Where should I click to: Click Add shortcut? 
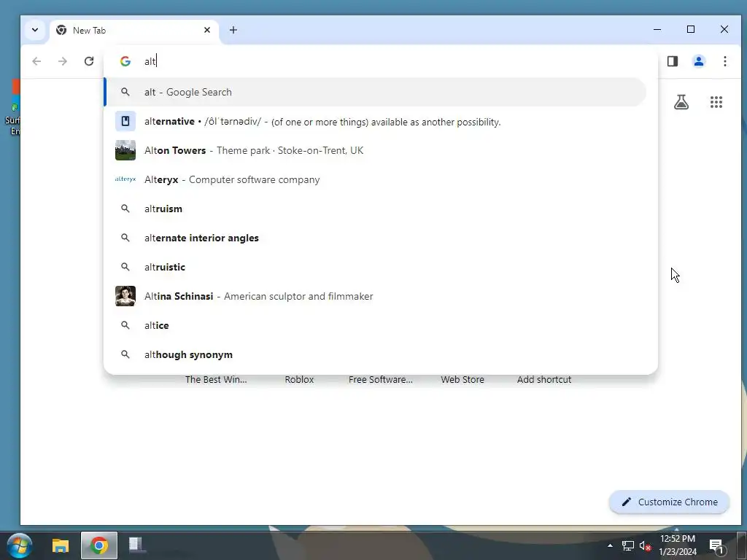pyautogui.click(x=544, y=379)
